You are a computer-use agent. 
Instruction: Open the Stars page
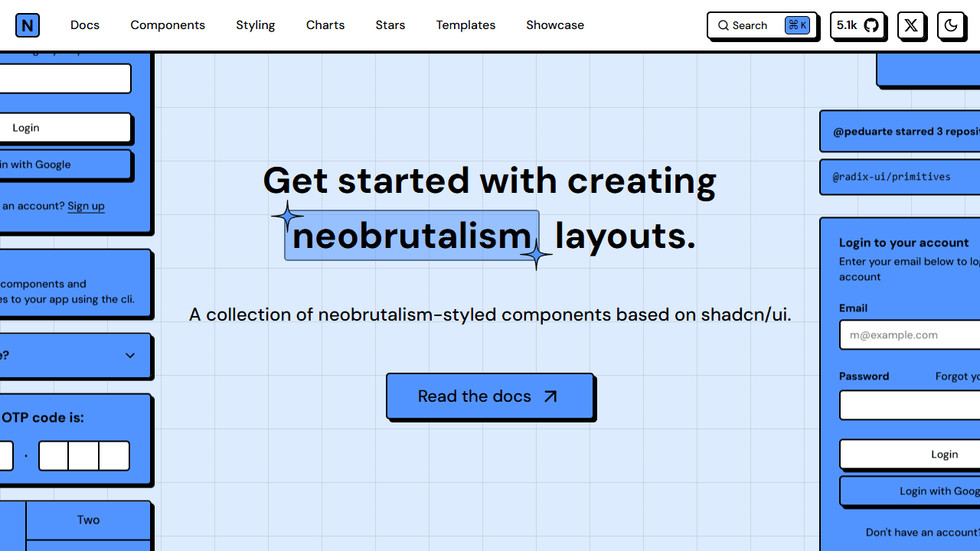tap(390, 25)
